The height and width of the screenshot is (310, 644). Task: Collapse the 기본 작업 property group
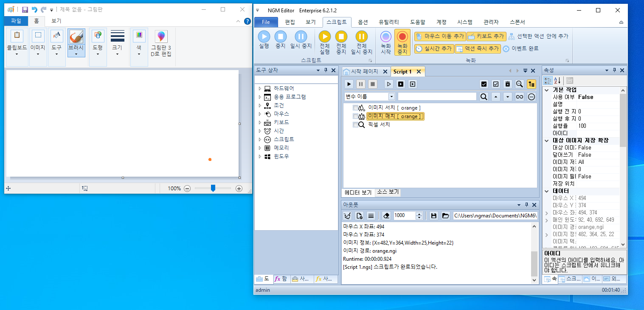(x=546, y=90)
